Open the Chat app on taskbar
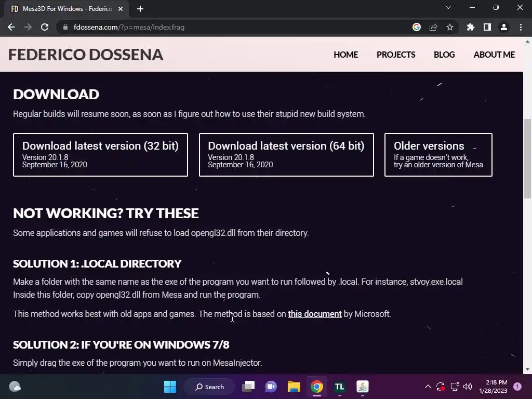Image resolution: width=532 pixels, height=399 pixels. (x=271, y=387)
